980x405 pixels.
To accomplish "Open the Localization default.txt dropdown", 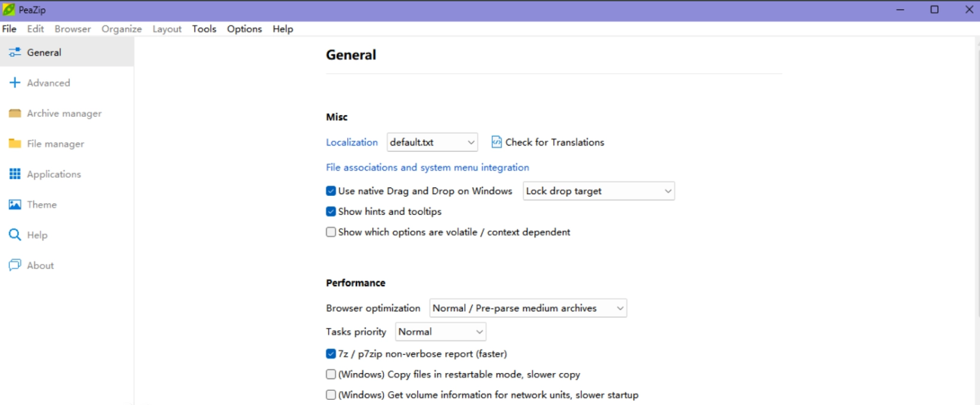I will click(432, 142).
